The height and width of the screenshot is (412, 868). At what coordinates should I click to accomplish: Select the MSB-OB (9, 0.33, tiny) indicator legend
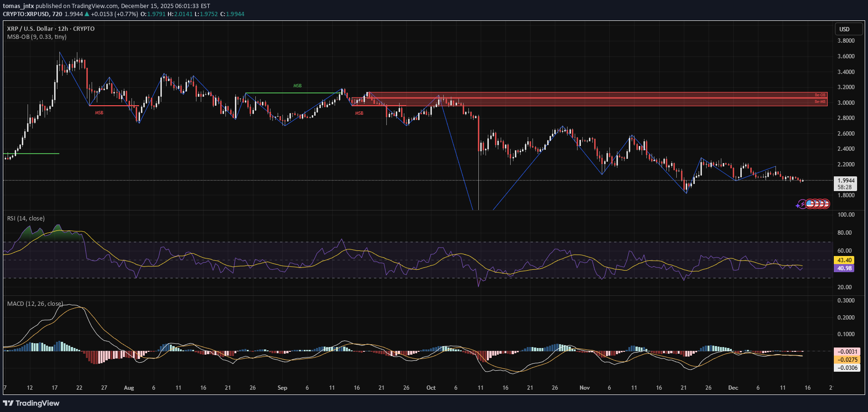(37, 37)
